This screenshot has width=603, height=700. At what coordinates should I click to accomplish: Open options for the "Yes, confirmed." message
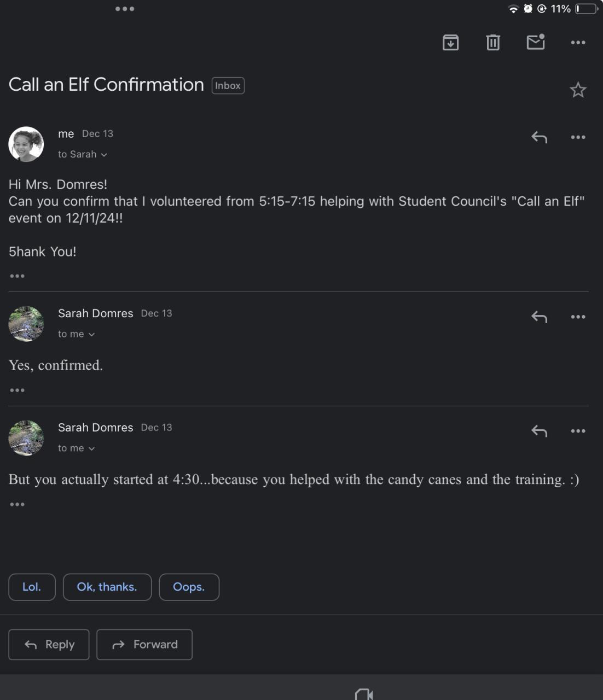pos(578,317)
